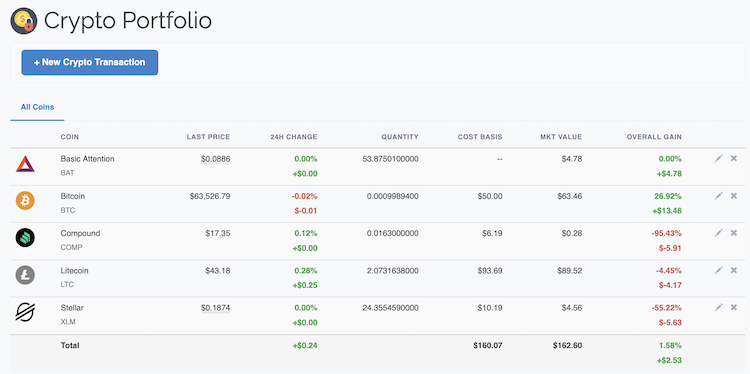Click the -55.22% Stellar overall gain

666,308
